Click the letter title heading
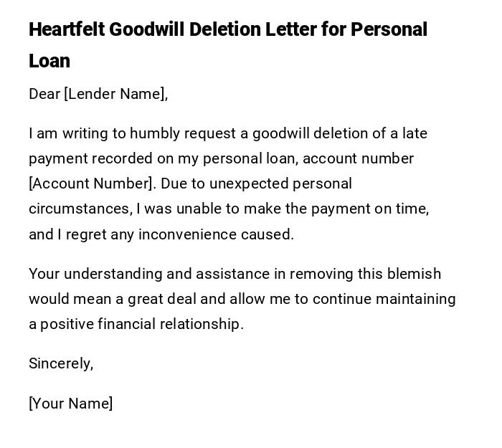The height and width of the screenshot is (448, 502). (x=227, y=30)
